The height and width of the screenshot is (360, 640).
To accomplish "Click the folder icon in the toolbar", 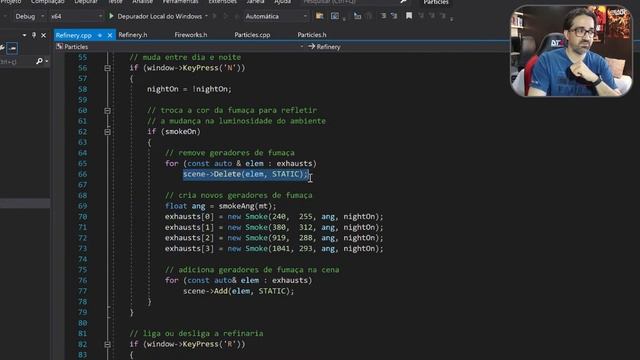I will pyautogui.click(x=320, y=16).
